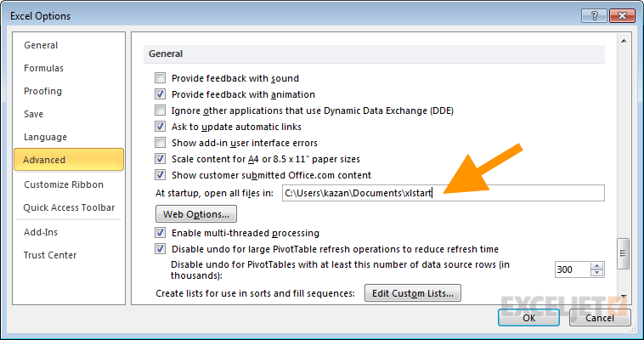Select the Proofing category
Screen dimensions: 644x340
click(x=42, y=91)
